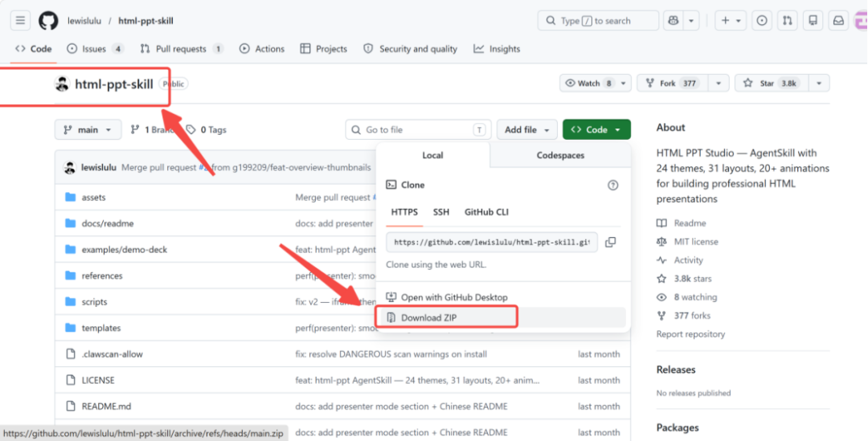Select the GitHub CLI clone option
868x441 pixels.
click(486, 212)
